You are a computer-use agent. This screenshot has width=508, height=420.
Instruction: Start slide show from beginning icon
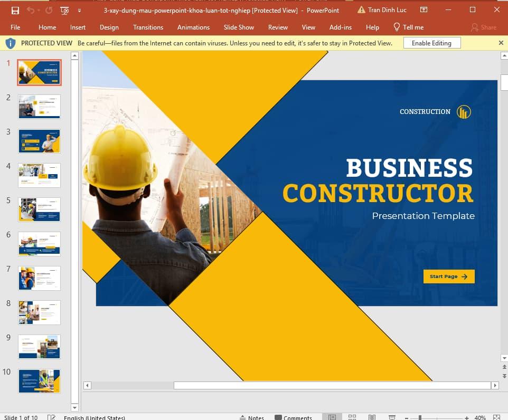(64, 10)
